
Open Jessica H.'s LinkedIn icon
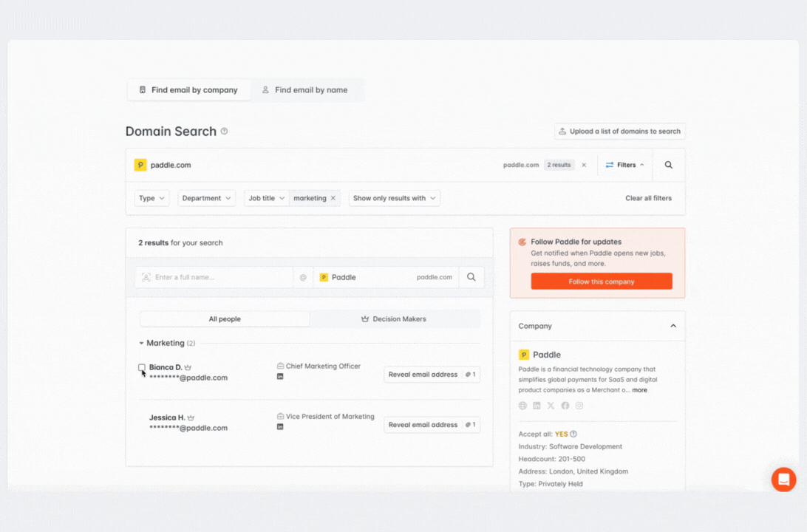coord(280,427)
